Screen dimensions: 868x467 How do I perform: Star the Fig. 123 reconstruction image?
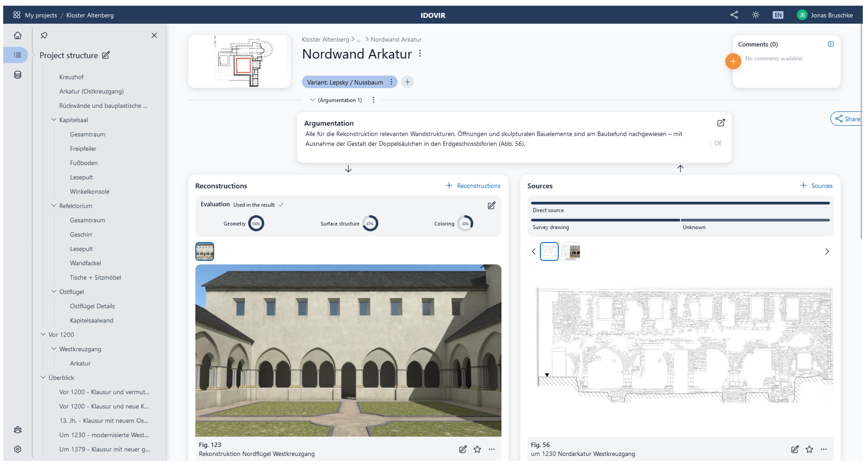coord(477,449)
